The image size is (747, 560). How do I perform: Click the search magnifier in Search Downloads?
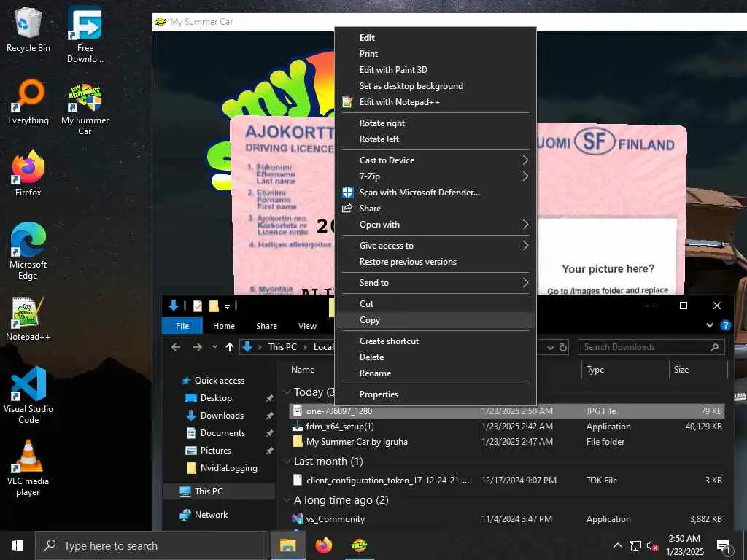point(714,347)
